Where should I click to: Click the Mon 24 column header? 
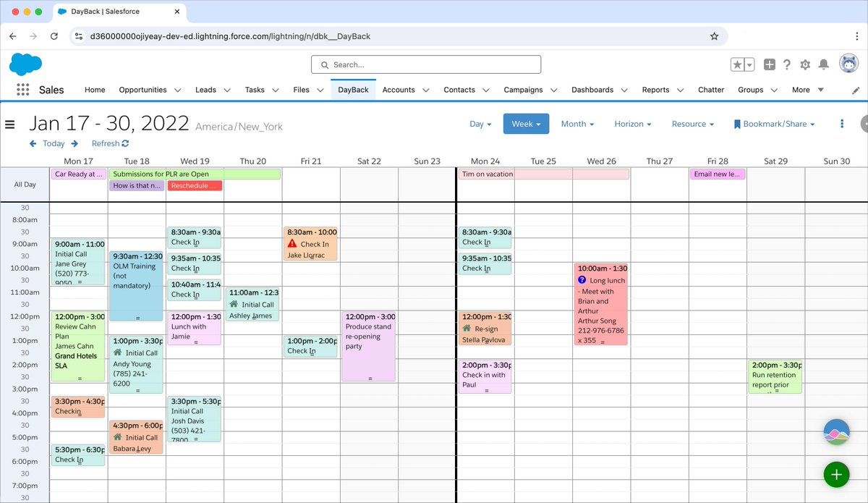pos(485,161)
